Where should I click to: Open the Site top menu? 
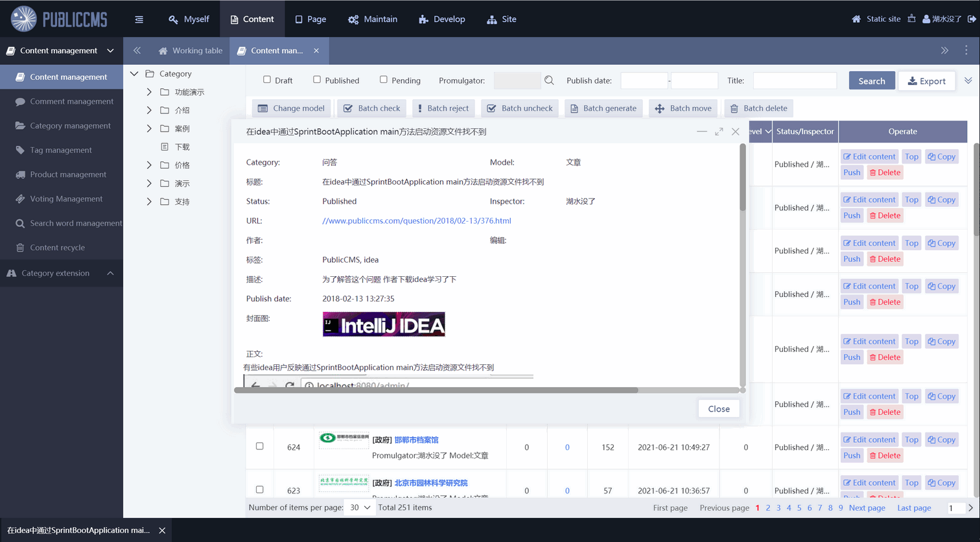pyautogui.click(x=502, y=19)
